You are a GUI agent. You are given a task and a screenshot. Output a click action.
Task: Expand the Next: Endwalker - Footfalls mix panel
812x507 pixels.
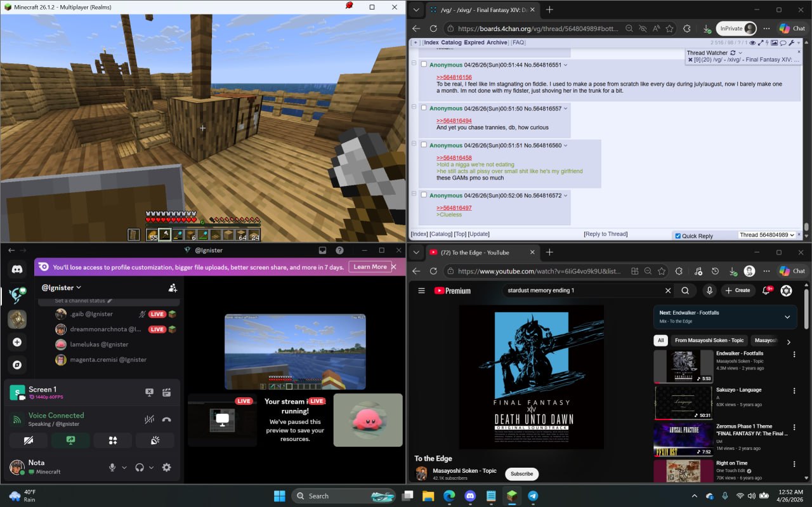tap(787, 317)
